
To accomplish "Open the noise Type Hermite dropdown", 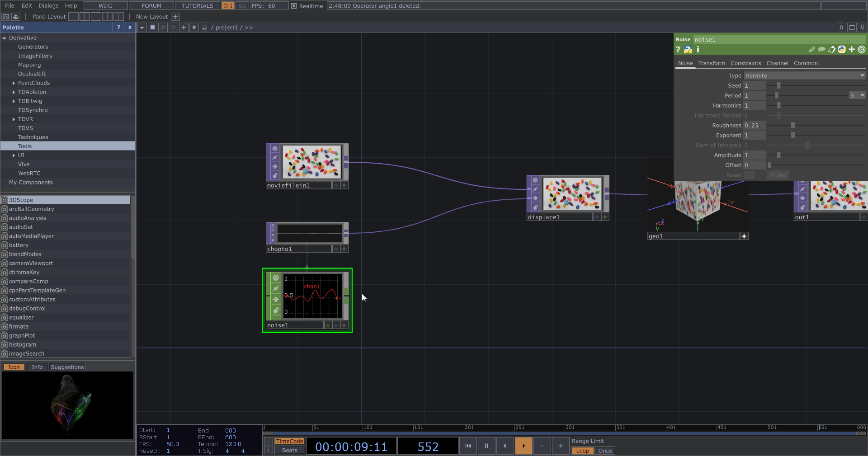I will (x=804, y=76).
